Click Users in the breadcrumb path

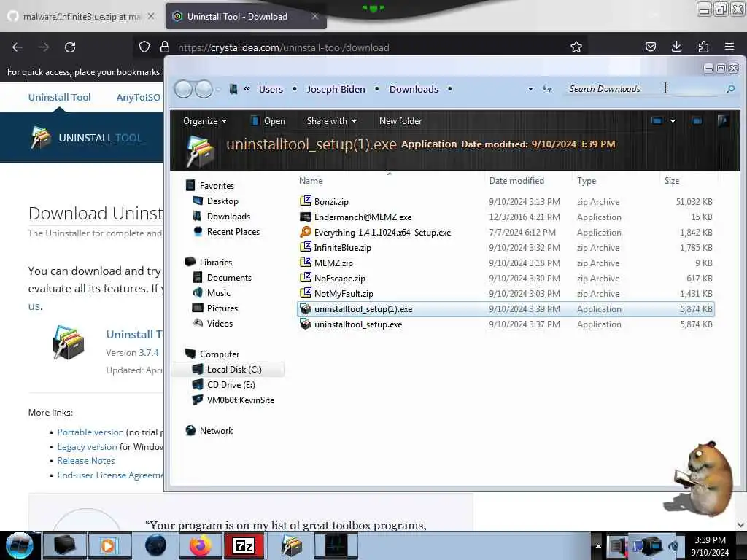271,89
